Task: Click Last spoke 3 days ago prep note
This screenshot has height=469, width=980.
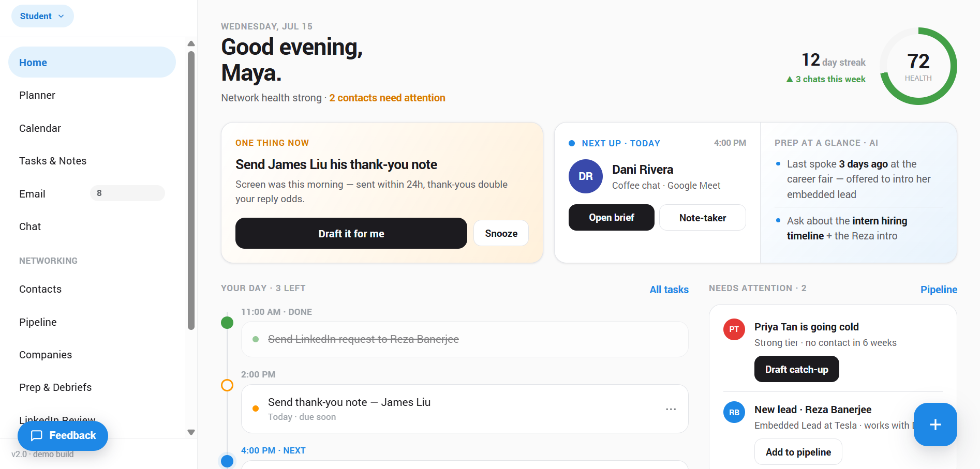Action: click(858, 179)
